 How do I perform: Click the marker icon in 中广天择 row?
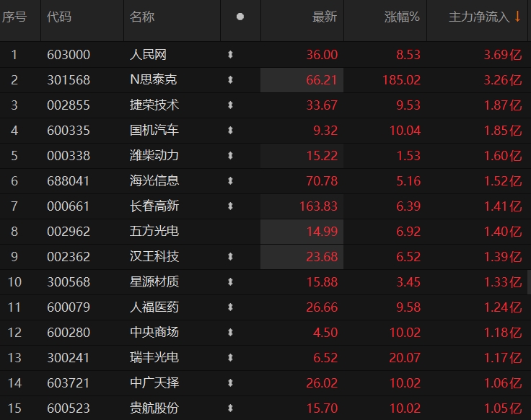230,383
